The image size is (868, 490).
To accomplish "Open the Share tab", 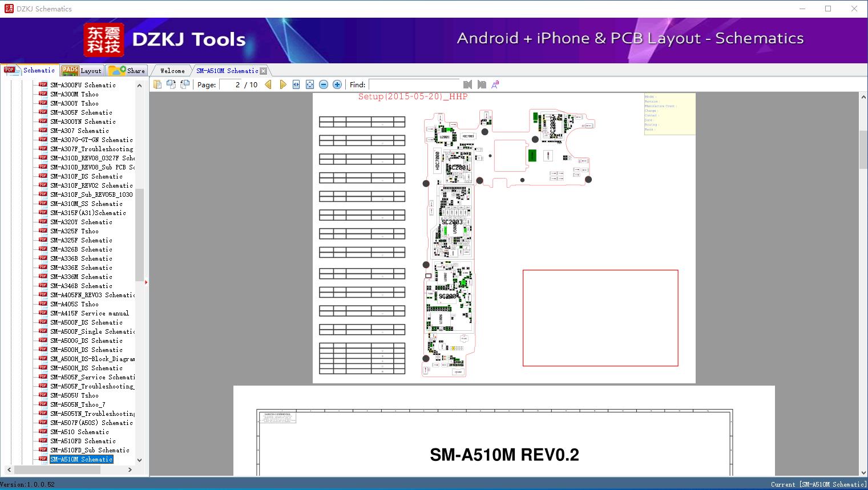I will (127, 71).
